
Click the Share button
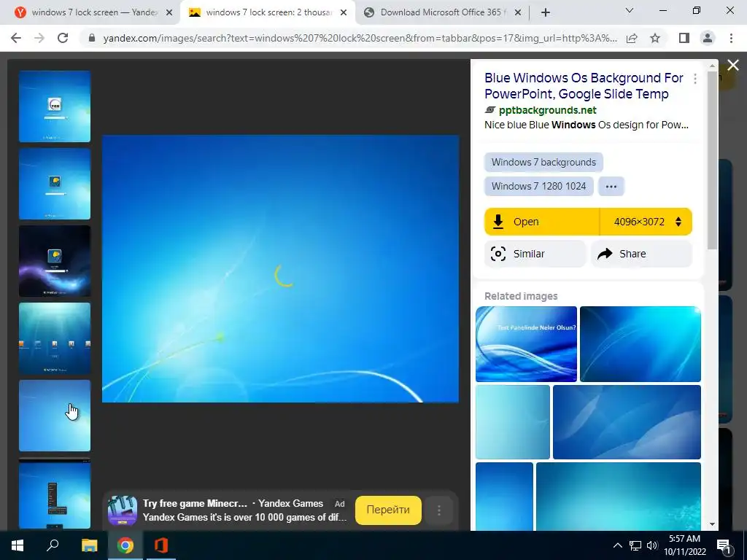pos(641,254)
